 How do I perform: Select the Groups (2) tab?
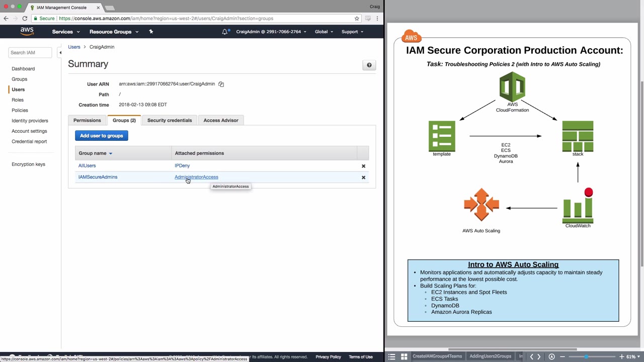coord(124,121)
